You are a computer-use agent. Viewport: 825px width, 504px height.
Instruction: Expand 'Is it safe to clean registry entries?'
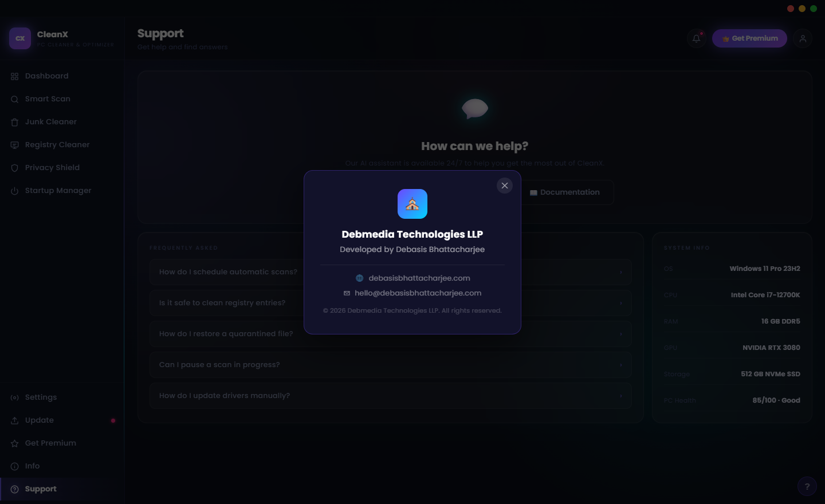(x=391, y=303)
